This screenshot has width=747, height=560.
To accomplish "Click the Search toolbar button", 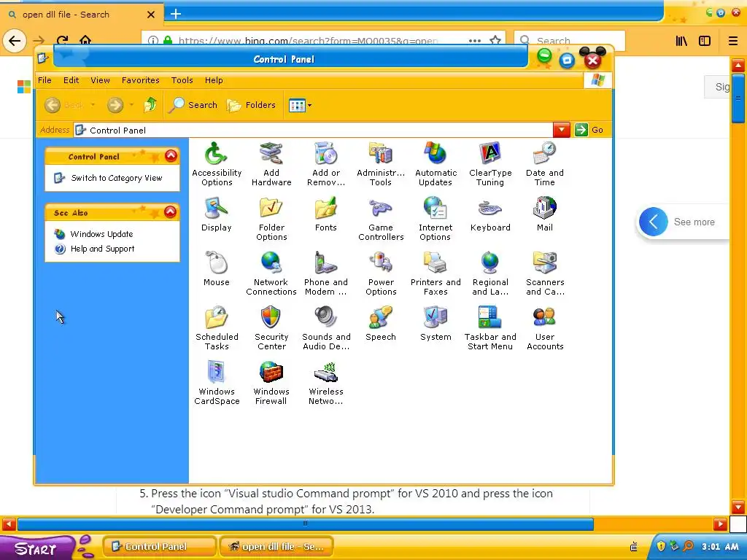I will click(x=193, y=105).
